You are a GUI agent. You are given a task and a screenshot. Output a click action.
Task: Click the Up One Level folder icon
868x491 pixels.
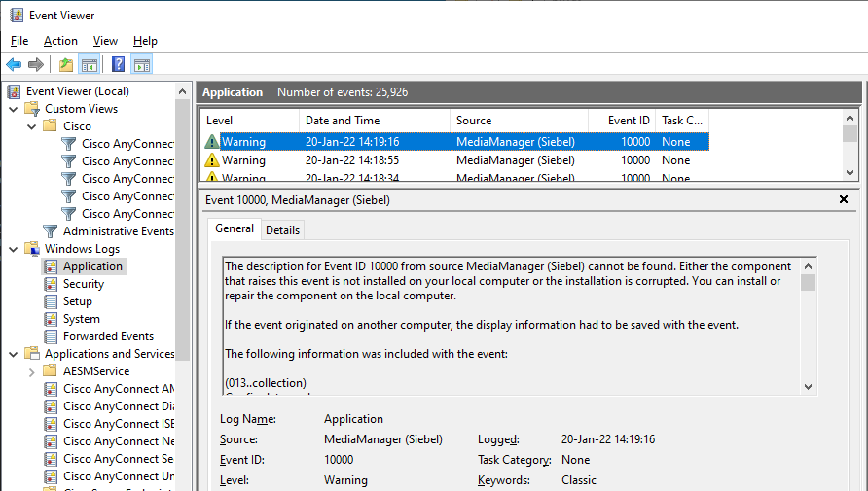click(x=66, y=65)
